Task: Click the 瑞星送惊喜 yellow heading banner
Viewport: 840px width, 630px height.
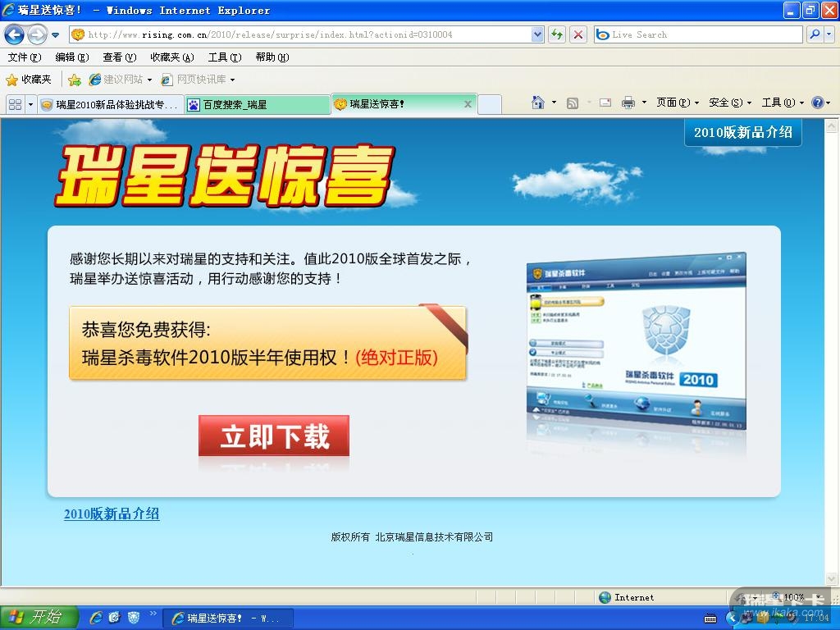Action: pyautogui.click(x=225, y=176)
